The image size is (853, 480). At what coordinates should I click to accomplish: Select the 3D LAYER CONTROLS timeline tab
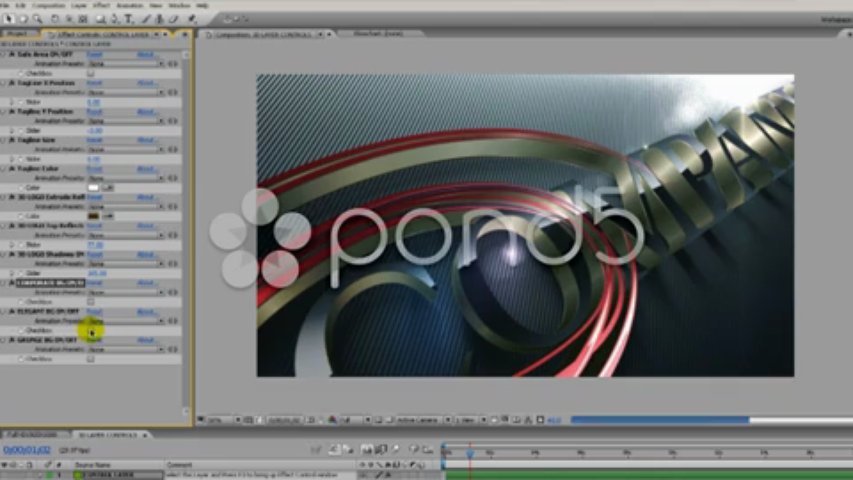coord(110,435)
